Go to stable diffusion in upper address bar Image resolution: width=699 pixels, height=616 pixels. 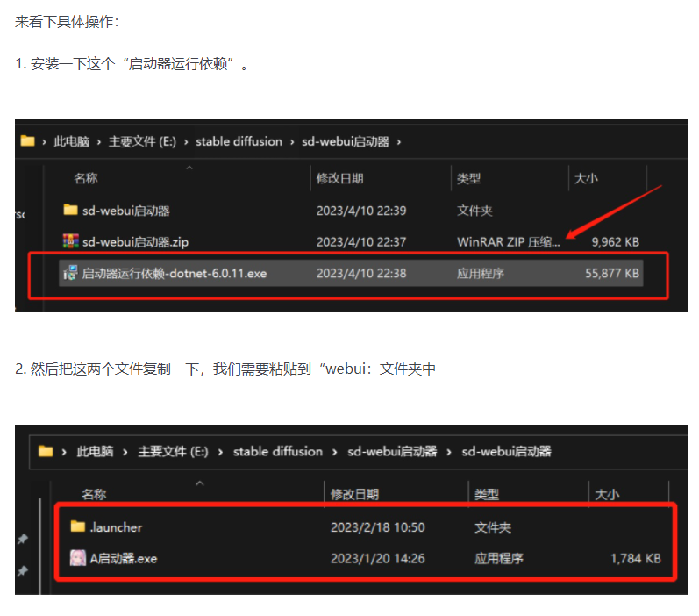pos(239,141)
